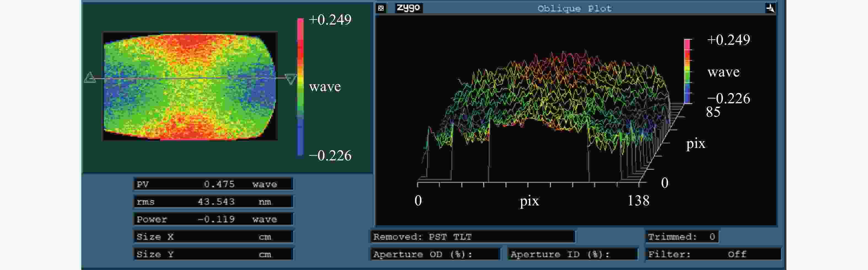
Task: Click the Aperture ID (%) field
Action: 573,254
